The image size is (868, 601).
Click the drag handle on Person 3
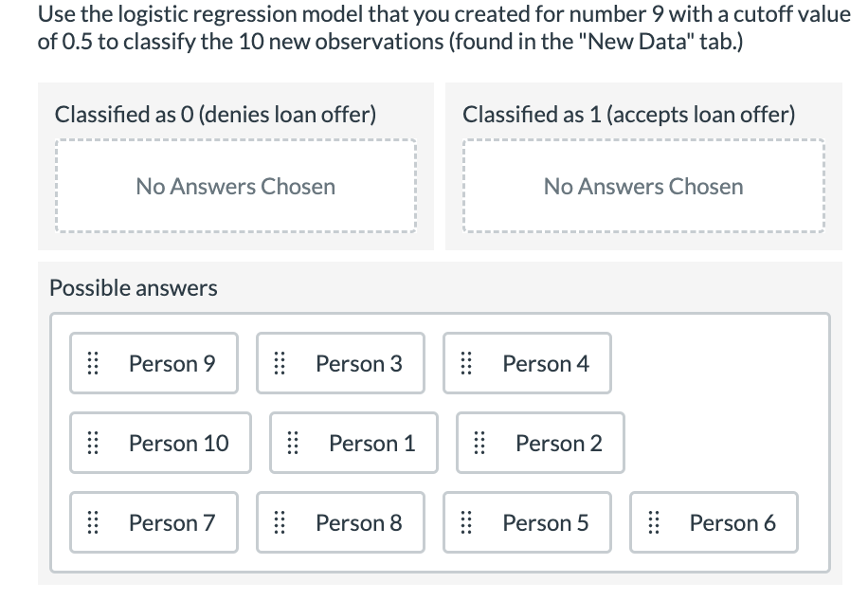tap(280, 363)
